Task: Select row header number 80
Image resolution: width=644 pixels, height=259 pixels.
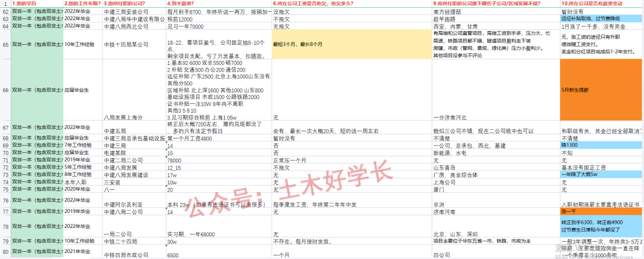Action: click(5, 252)
